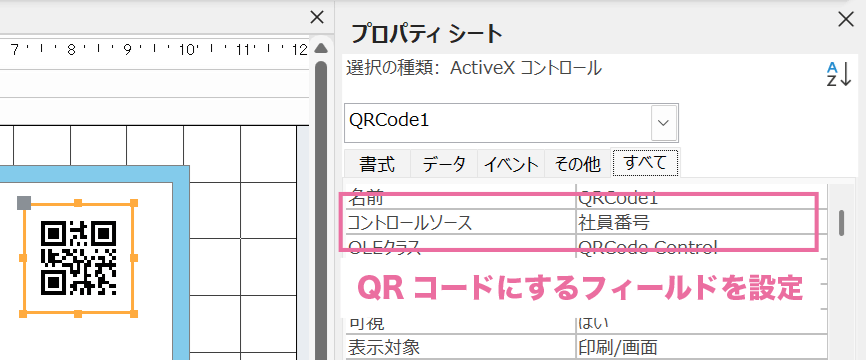Image resolution: width=866 pixels, height=360 pixels.
Task: Close the form design window
Action: (x=317, y=18)
